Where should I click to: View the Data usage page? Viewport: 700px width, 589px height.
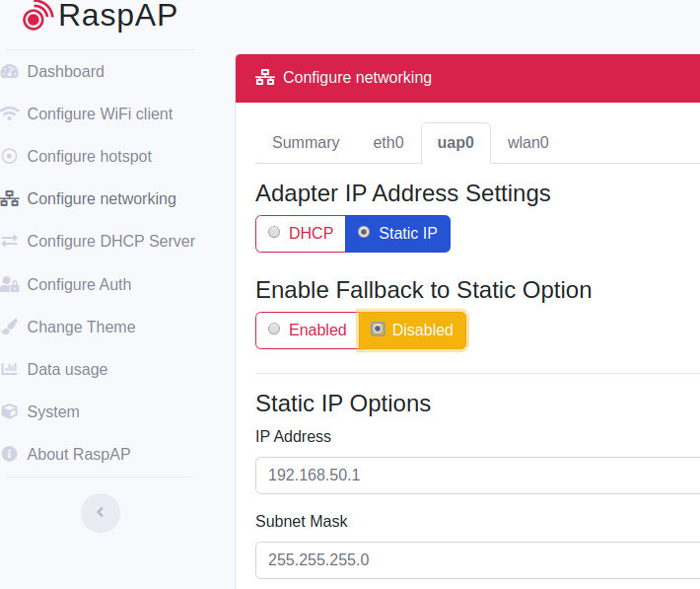[x=67, y=370]
